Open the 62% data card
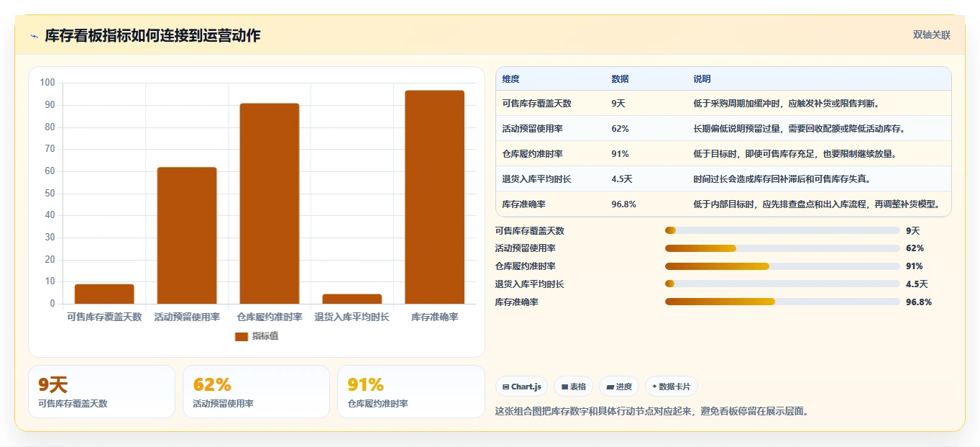Image resolution: width=980 pixels, height=447 pixels. click(x=256, y=392)
